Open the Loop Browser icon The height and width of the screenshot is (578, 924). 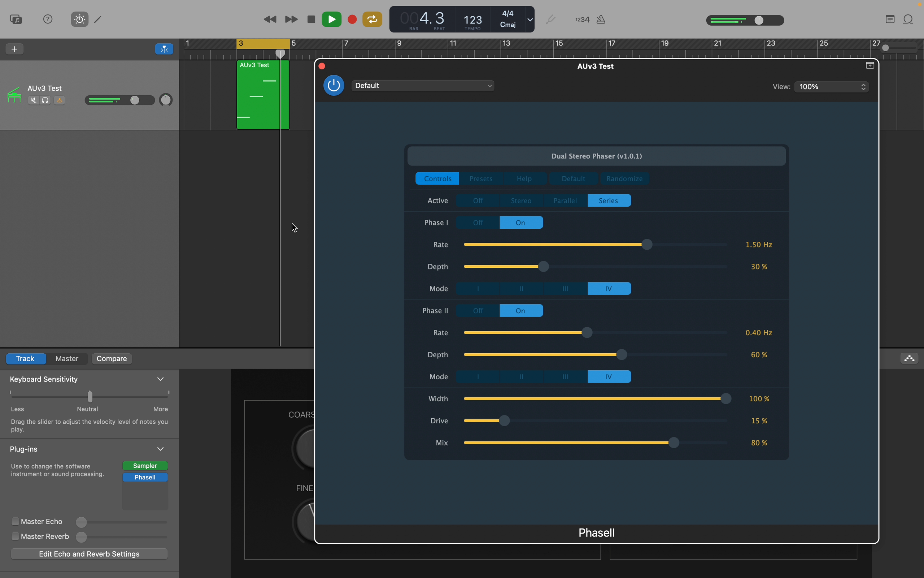point(908,19)
